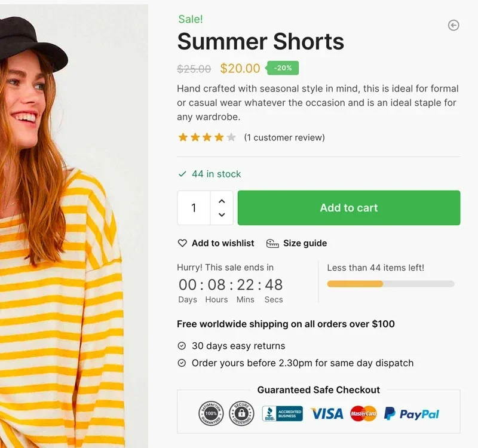Screen dimensions: 478x448
Task: Open the Add to wishlist link
Action: pos(223,243)
